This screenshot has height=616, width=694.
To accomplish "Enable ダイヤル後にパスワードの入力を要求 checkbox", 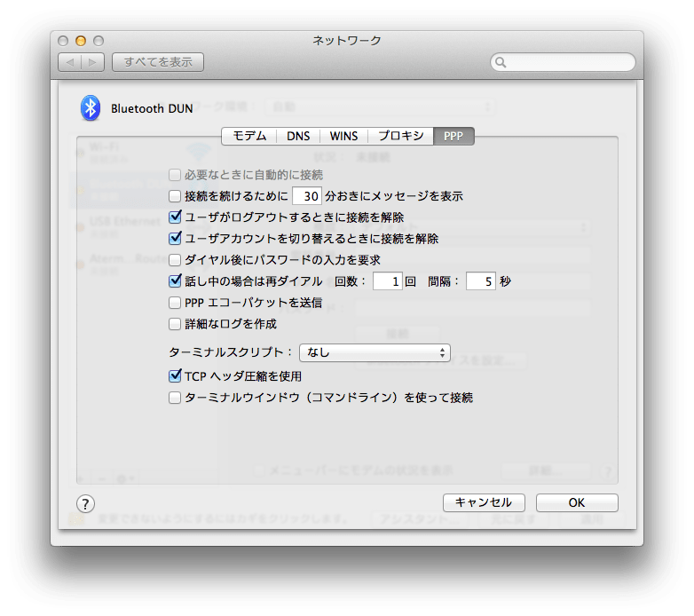I will [x=175, y=260].
